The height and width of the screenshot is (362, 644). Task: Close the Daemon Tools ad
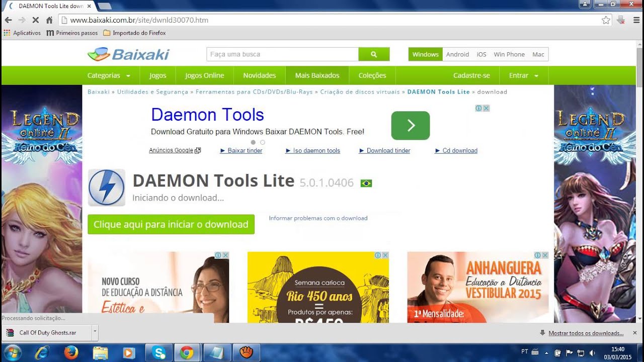(x=487, y=108)
